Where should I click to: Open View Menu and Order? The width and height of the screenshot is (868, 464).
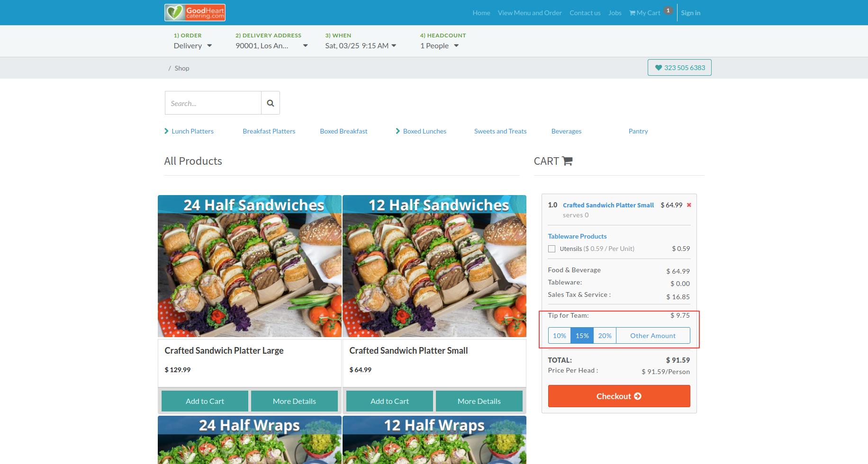[x=530, y=13]
